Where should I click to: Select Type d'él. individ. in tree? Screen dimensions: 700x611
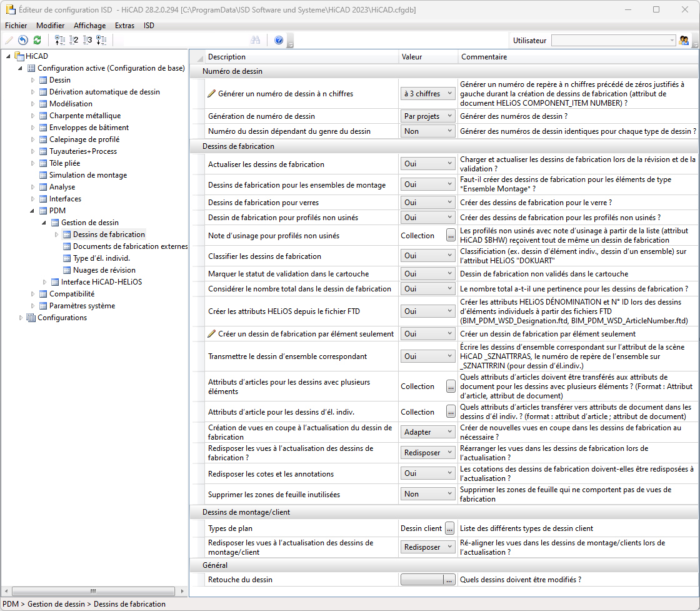[x=101, y=258]
